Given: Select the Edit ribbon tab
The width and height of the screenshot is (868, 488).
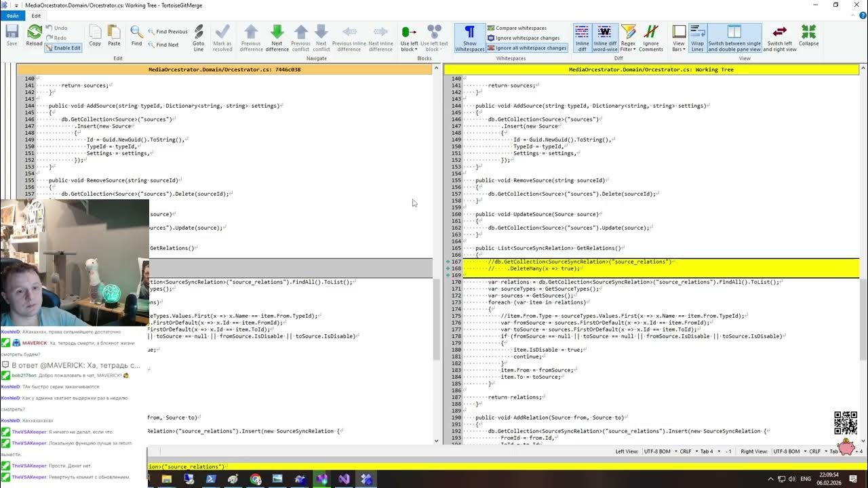Looking at the screenshot, I should pos(36,16).
